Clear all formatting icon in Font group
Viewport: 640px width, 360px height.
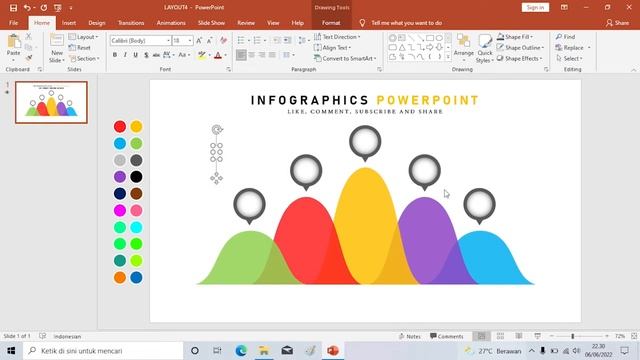click(223, 40)
